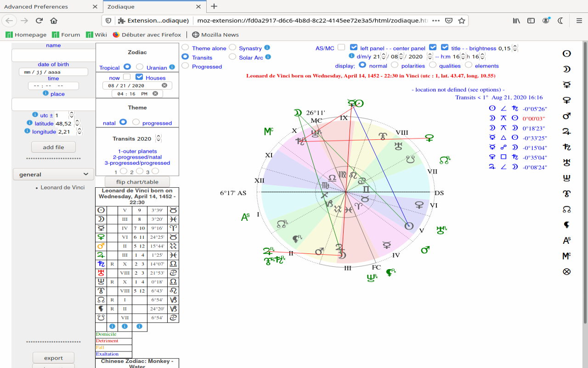Viewport: 588px width, 368px height.
Task: Click the Part of Fortune symbol
Action: pos(567,271)
